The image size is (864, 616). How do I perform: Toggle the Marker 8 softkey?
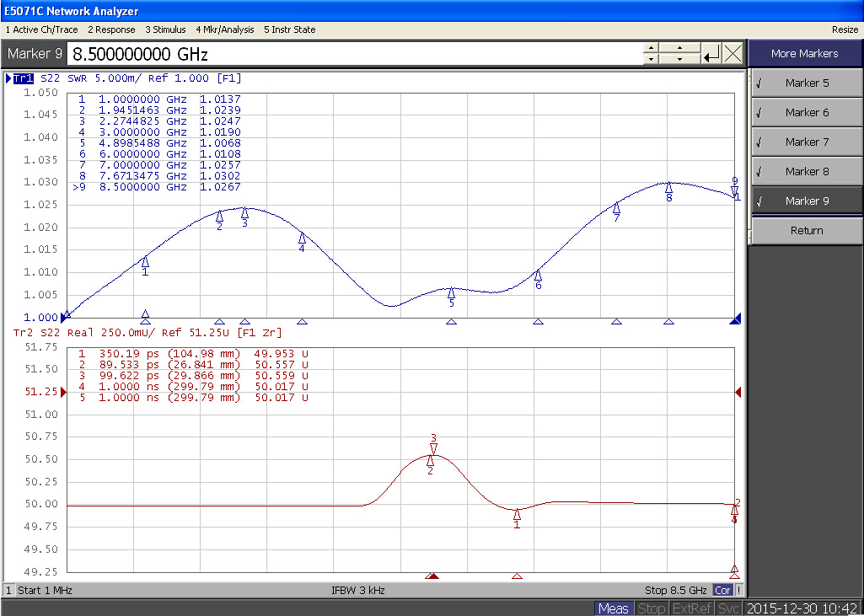pyautogui.click(x=807, y=171)
